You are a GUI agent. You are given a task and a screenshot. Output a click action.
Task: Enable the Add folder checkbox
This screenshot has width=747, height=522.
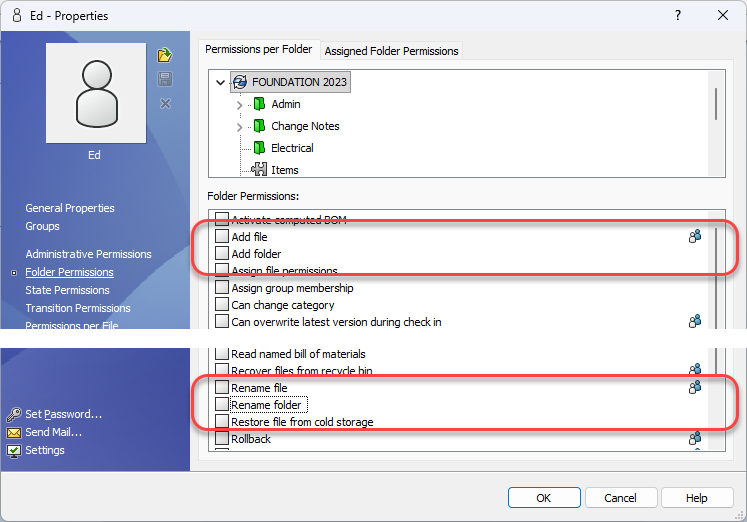coord(222,254)
